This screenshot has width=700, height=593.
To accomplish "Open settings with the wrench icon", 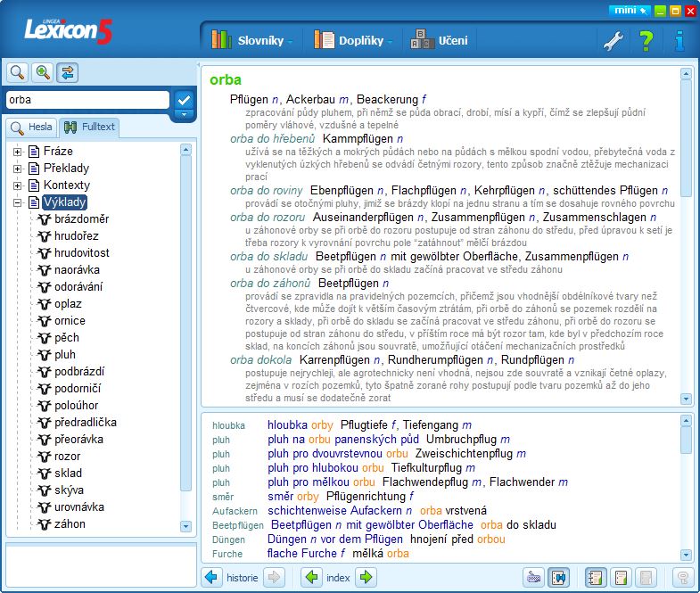I will (613, 40).
